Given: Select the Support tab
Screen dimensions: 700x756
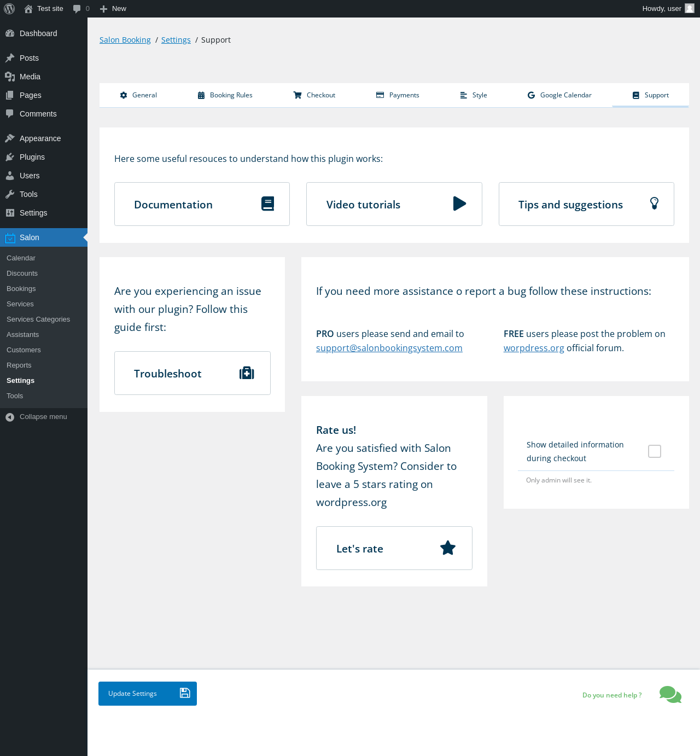Looking at the screenshot, I should [651, 95].
